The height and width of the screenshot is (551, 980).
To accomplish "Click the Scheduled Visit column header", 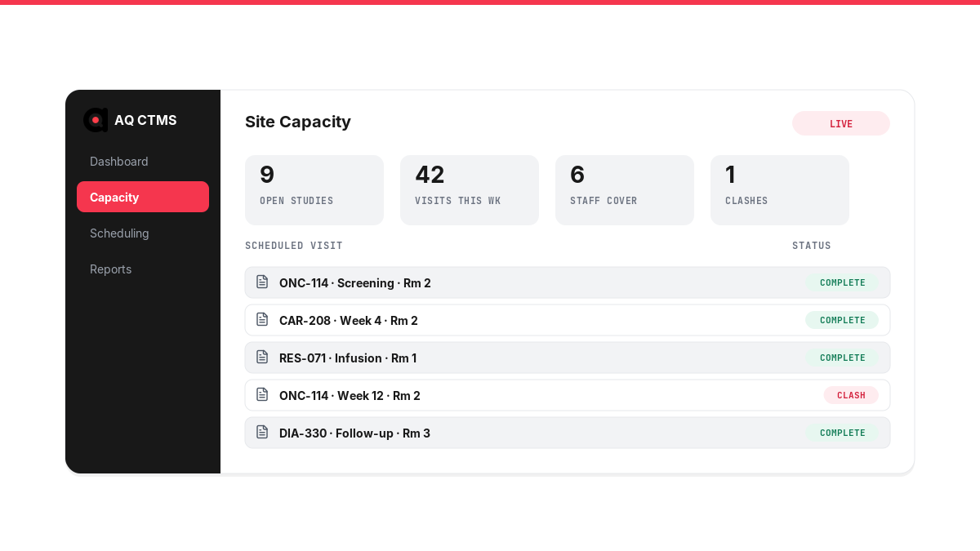I will coord(294,246).
